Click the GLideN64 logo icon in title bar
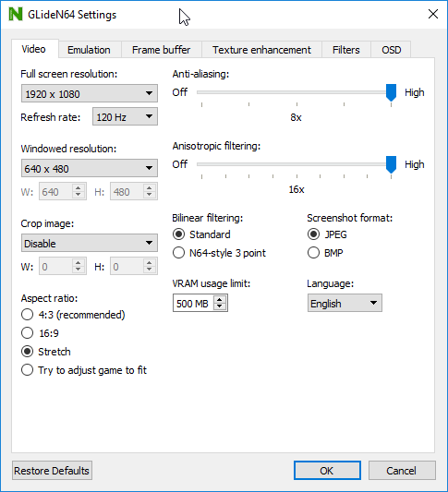Screen dimensions: 448x492 pyautogui.click(x=16, y=14)
